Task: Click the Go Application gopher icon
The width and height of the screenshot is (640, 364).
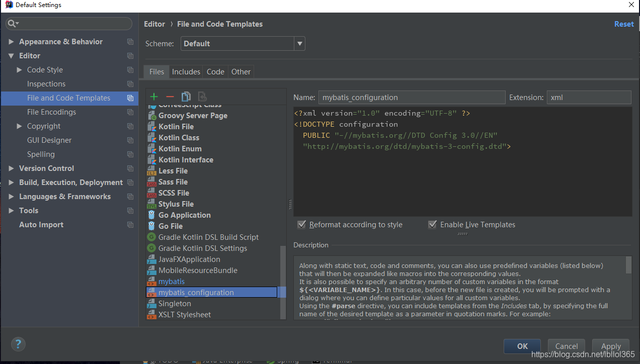Action: click(151, 215)
